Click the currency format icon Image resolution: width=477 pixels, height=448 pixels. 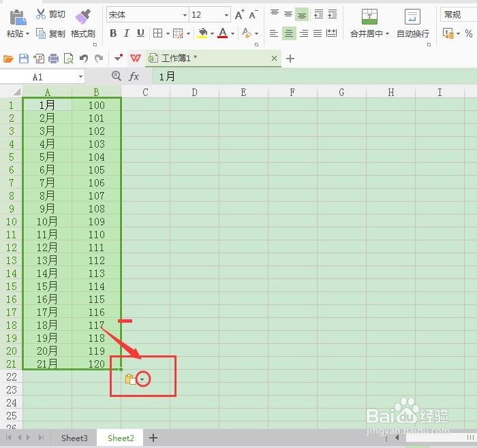click(448, 33)
